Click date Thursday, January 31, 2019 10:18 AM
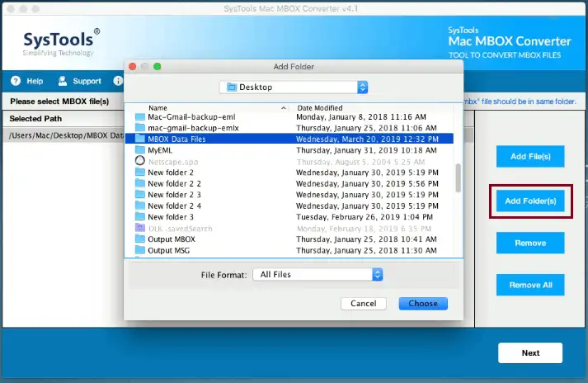The height and width of the screenshot is (383, 588). click(366, 150)
